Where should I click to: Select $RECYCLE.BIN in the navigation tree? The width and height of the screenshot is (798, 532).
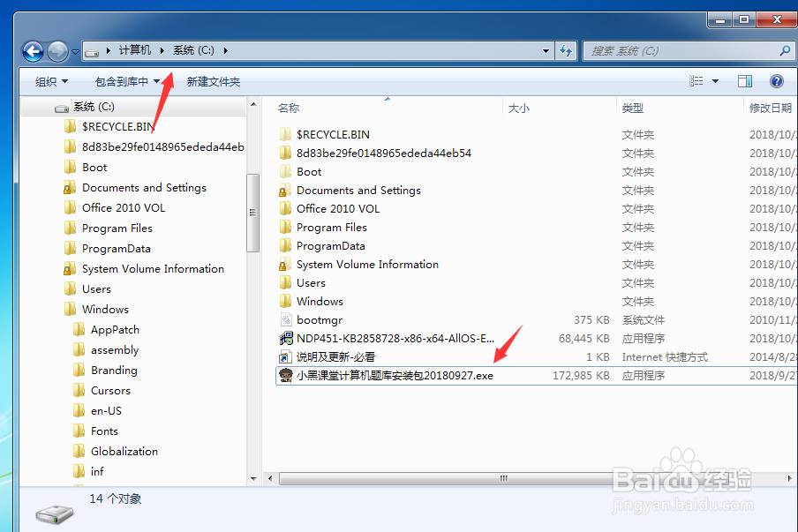pos(118,127)
